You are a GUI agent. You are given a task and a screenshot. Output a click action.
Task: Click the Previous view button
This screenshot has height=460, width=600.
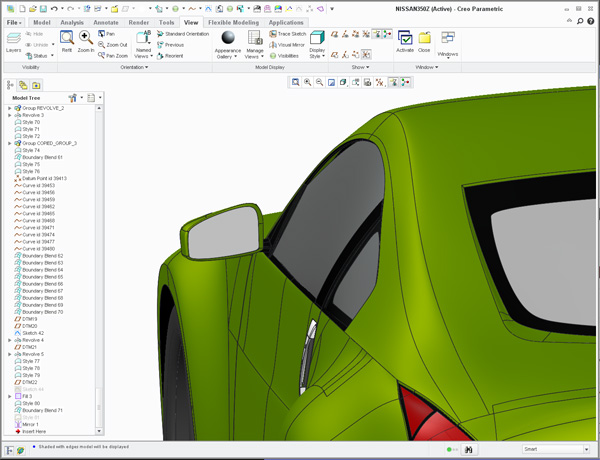(170, 45)
